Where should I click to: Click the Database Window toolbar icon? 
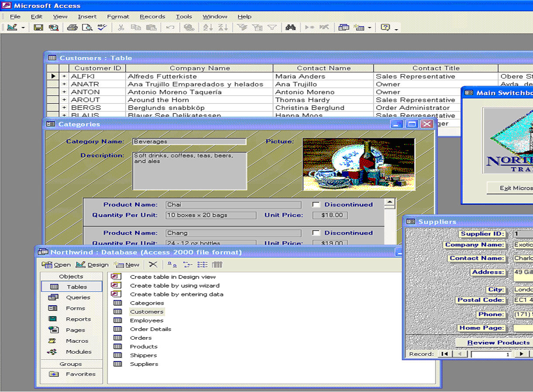344,27
